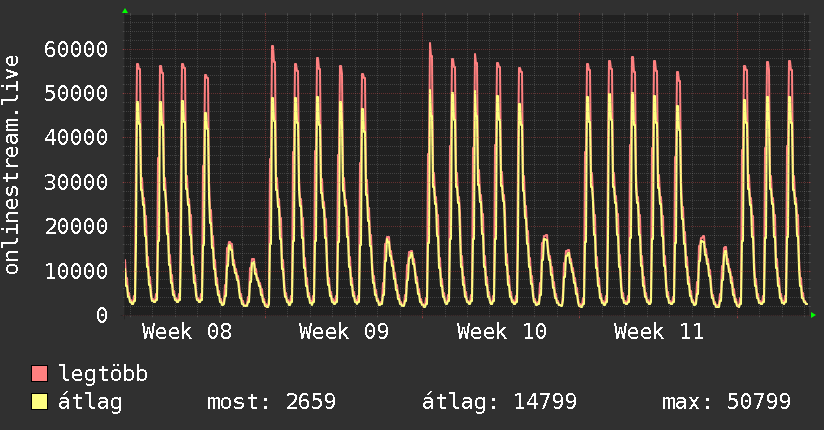Click the 60000 y-axis label
824x430 pixels.
[x=76, y=49]
